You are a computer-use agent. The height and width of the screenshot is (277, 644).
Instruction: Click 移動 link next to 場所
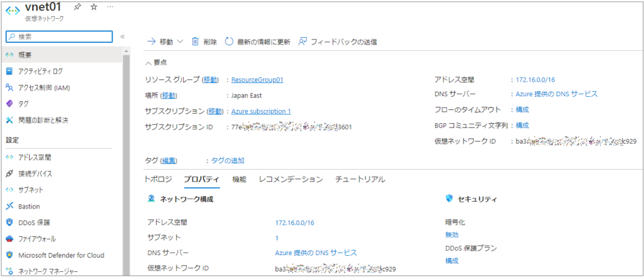point(169,95)
